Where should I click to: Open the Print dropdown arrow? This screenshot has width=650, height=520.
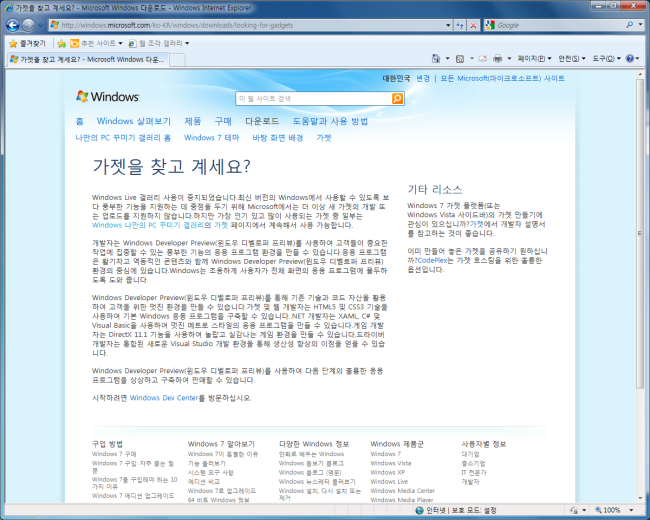click(509, 59)
